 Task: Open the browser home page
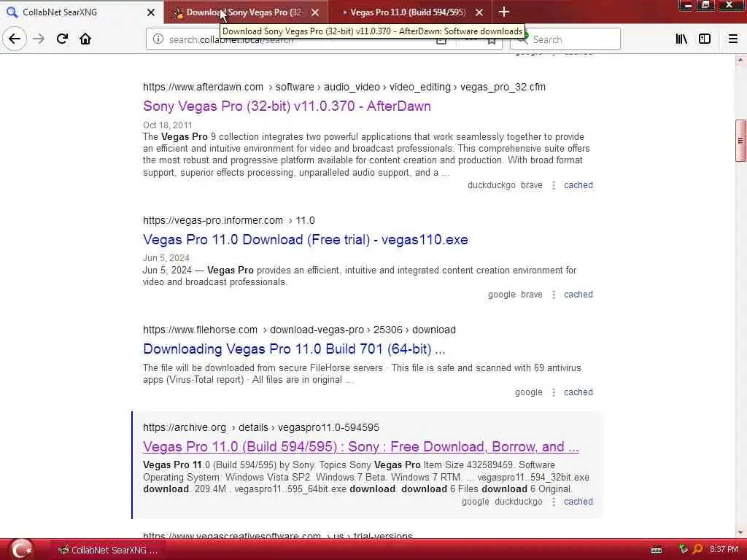85,39
